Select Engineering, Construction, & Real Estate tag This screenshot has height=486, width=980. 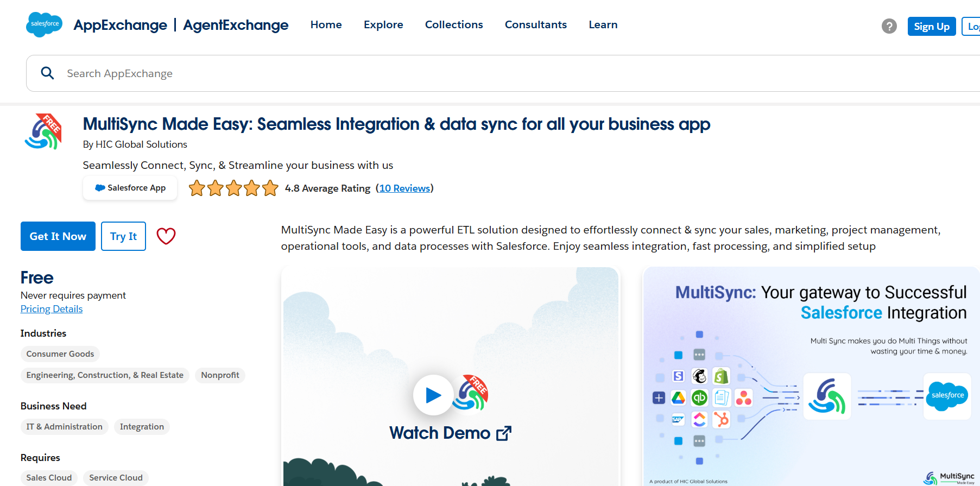pos(105,375)
